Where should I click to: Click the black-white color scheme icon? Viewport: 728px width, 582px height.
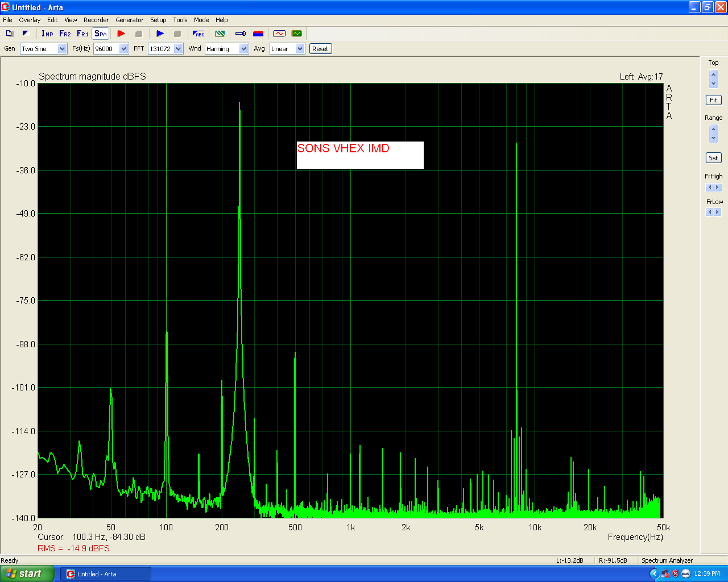tap(26, 34)
